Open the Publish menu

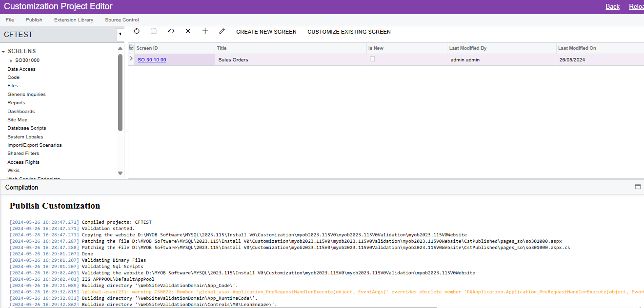tap(34, 20)
